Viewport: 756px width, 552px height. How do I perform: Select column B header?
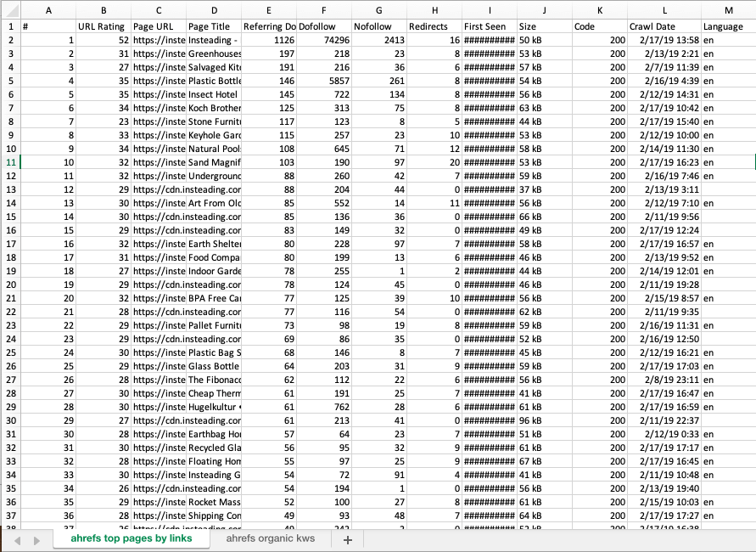(104, 10)
